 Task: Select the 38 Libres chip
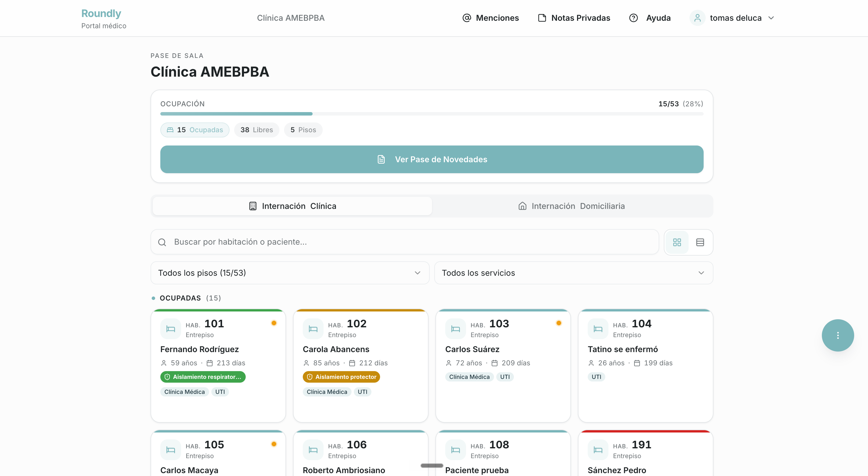[x=257, y=130]
